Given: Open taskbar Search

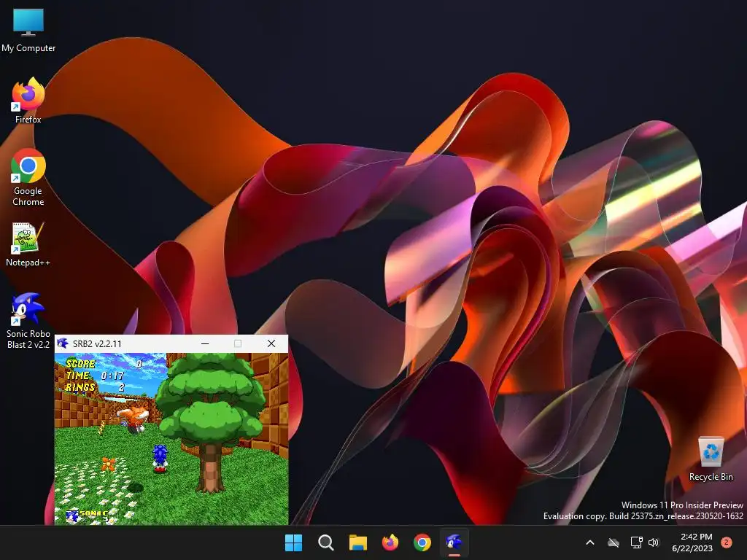Looking at the screenshot, I should tap(326, 542).
